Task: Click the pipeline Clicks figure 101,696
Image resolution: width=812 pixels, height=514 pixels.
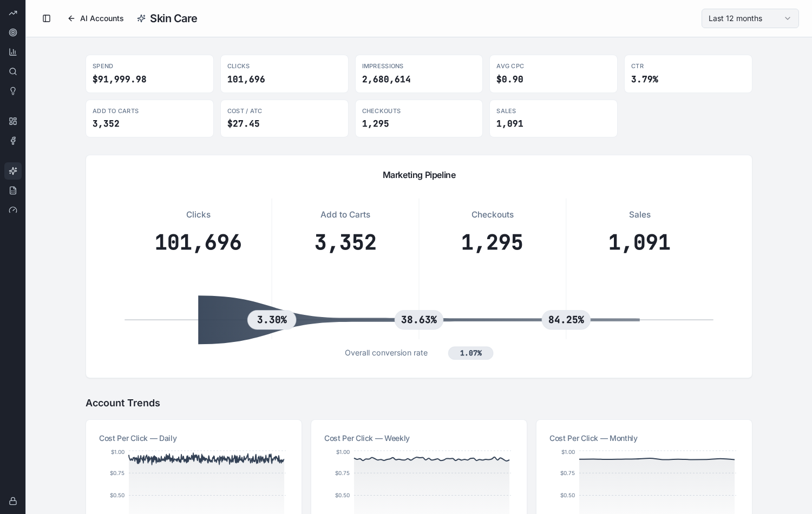Action: 198,242
